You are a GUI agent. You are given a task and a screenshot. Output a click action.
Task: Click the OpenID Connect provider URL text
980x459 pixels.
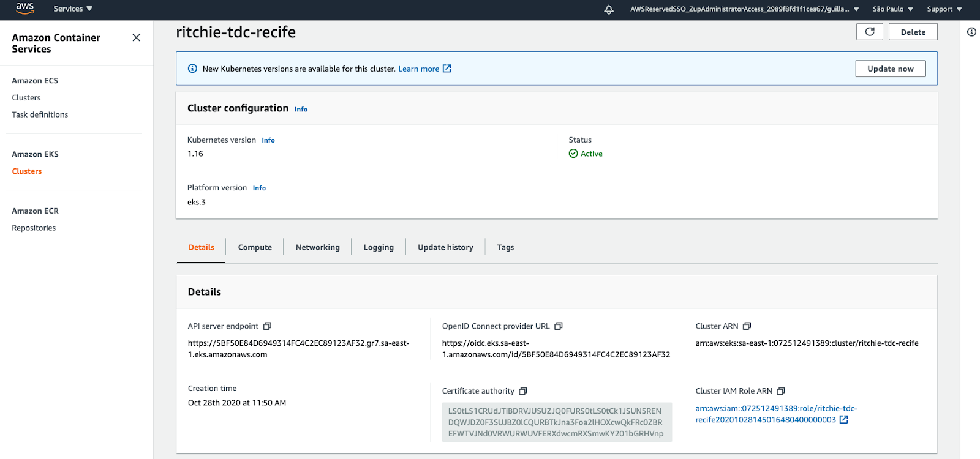(x=556, y=349)
